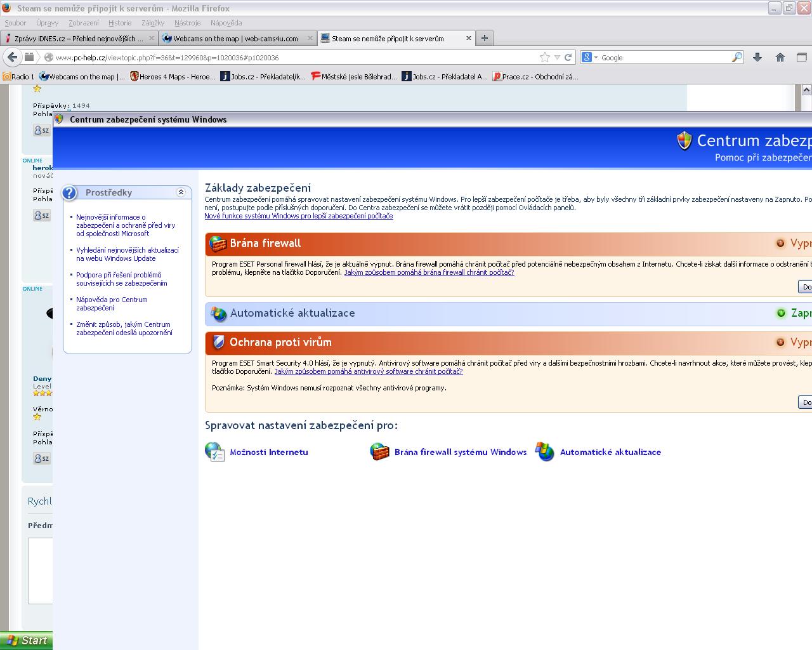Click the tab groups icon beside Back button

pyautogui.click(x=29, y=57)
